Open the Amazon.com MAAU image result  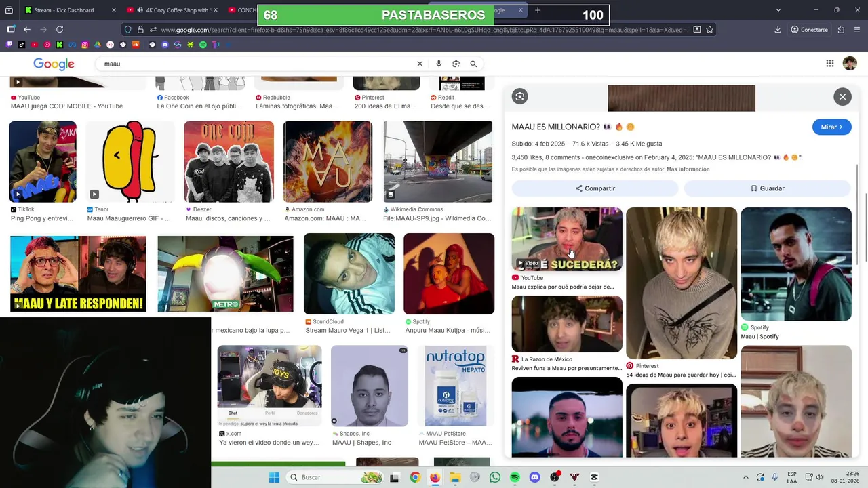328,161
